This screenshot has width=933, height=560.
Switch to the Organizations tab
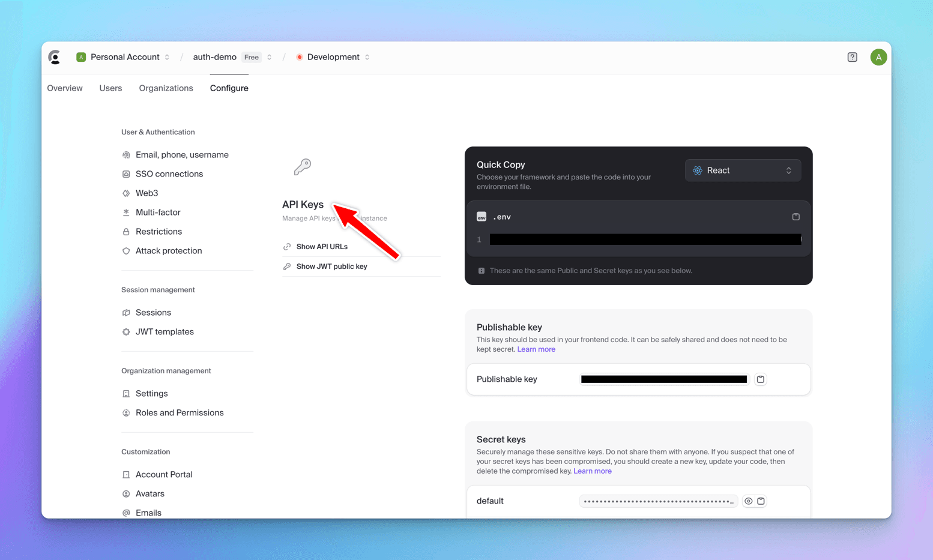166,88
